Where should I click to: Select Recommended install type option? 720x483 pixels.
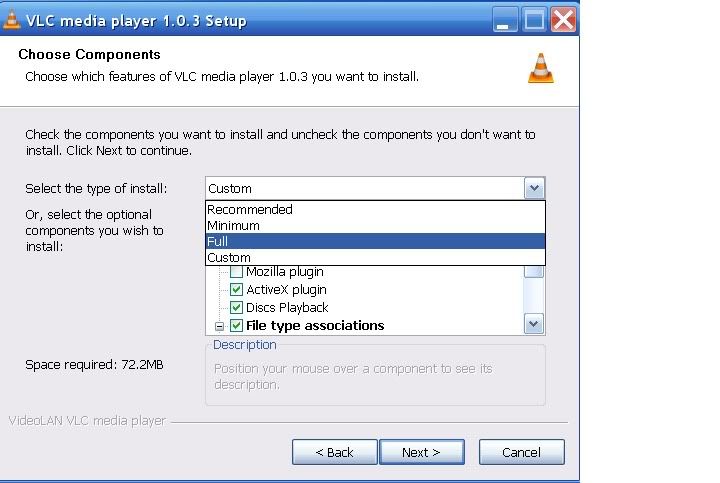(375, 209)
